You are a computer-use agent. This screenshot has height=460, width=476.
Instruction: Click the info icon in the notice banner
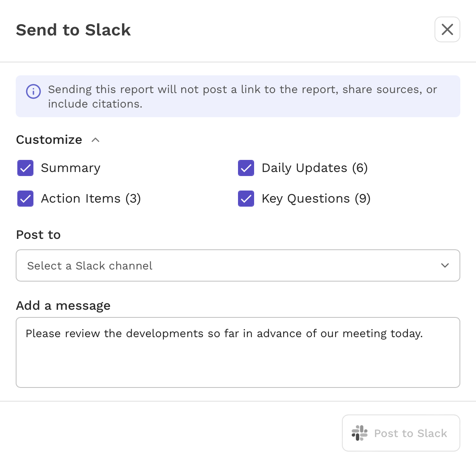click(x=33, y=91)
